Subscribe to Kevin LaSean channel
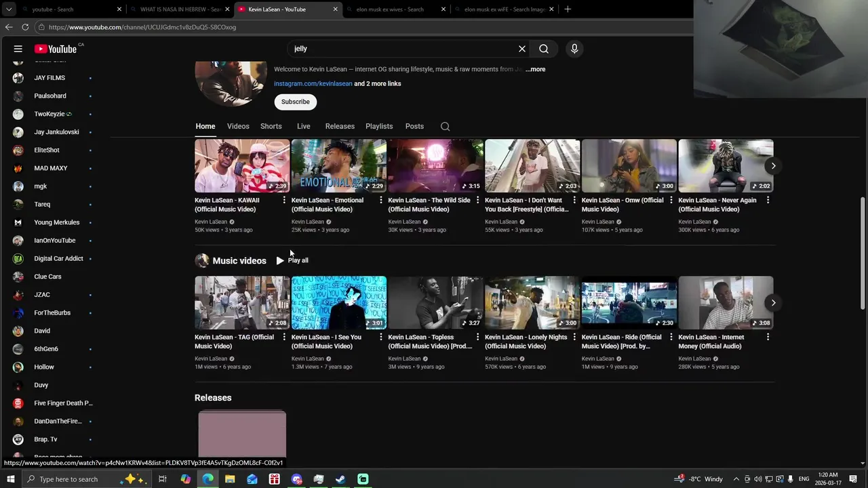The image size is (868, 488). pos(295,102)
